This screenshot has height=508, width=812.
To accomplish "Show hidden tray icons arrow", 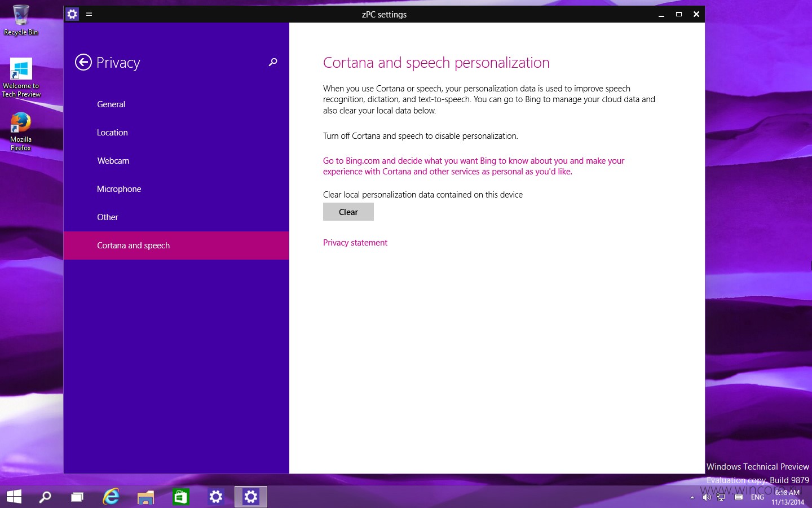I will click(692, 497).
